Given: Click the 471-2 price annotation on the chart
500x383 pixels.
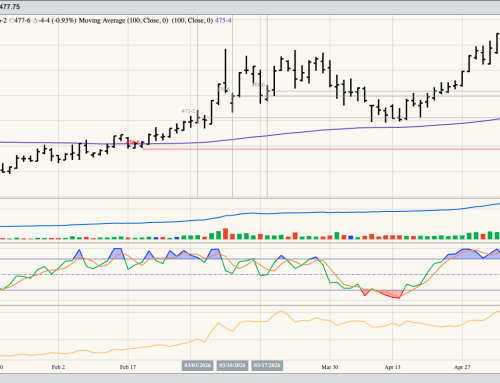Looking at the screenshot, I should point(188,111).
